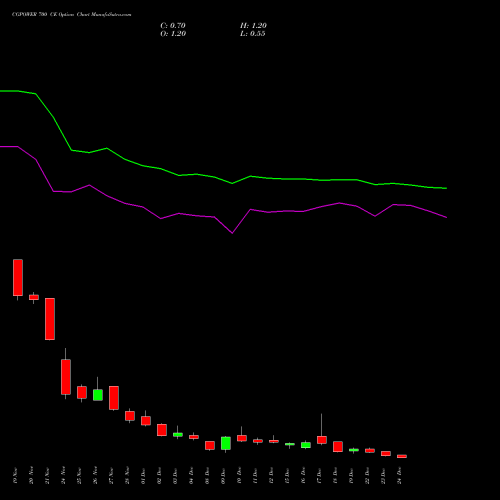
Task: Select the last red candle above 24 Dec
Action: [402, 456]
